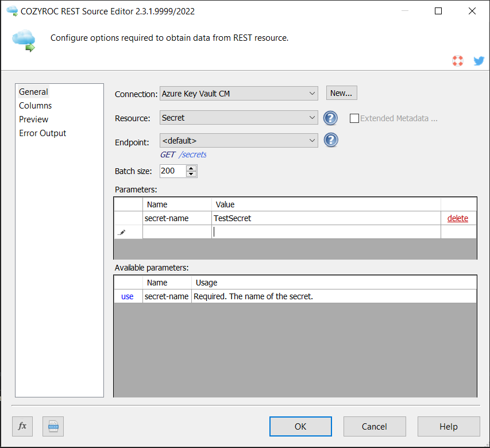490x448 pixels.
Task: Expand the Endpoint dropdown
Action: 312,140
